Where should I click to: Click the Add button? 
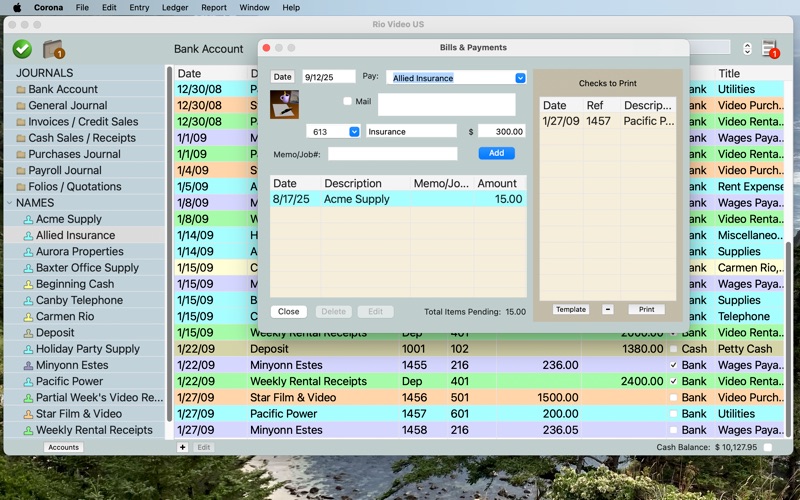pos(496,153)
